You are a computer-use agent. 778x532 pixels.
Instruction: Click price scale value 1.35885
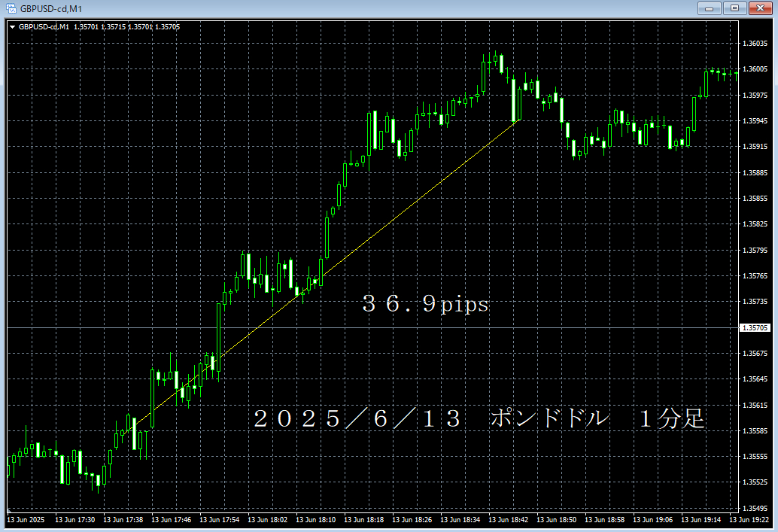(755, 173)
